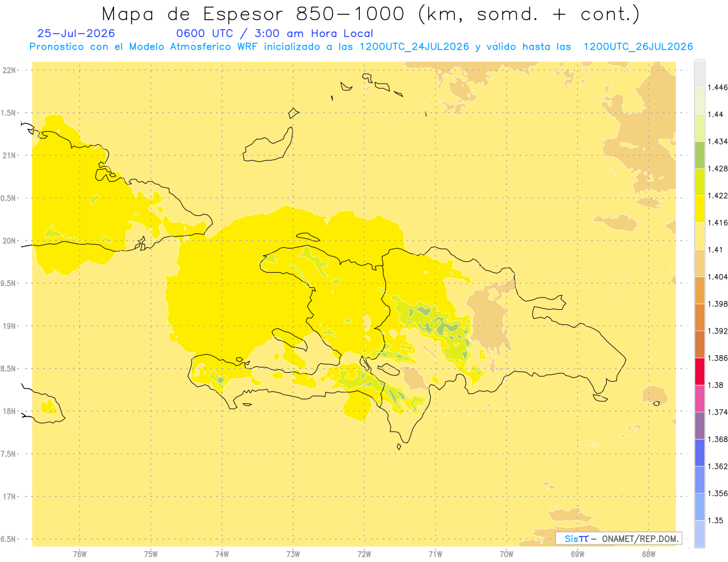Pick the blue swatch between 1.362 and 1.368
This screenshot has width=728, height=562.
click(x=699, y=452)
